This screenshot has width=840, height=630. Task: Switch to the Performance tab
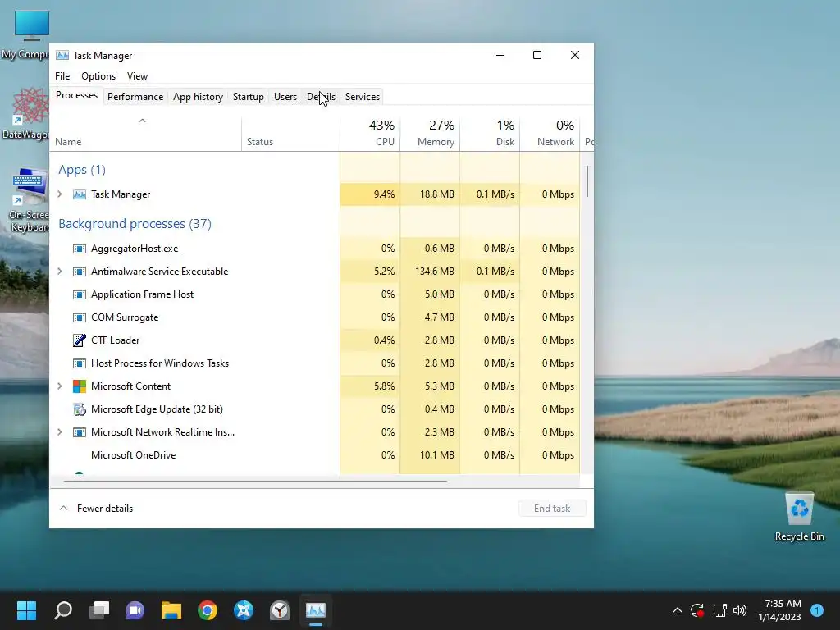(135, 97)
